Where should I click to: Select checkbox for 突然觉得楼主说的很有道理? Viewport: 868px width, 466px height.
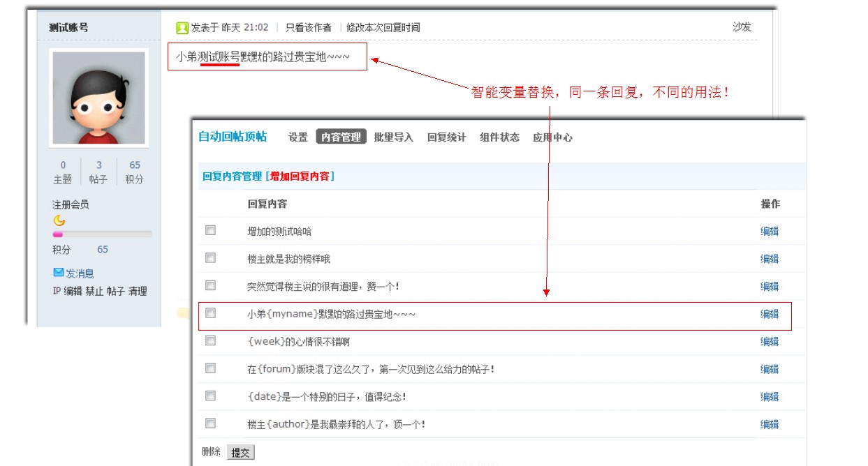pyautogui.click(x=210, y=285)
